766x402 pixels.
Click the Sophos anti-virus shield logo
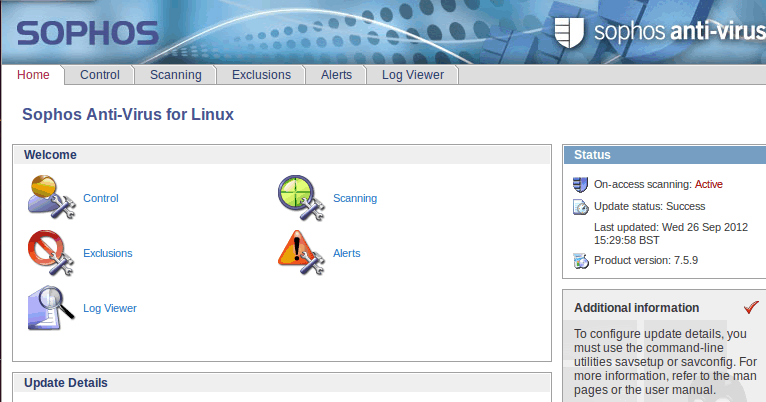click(569, 32)
